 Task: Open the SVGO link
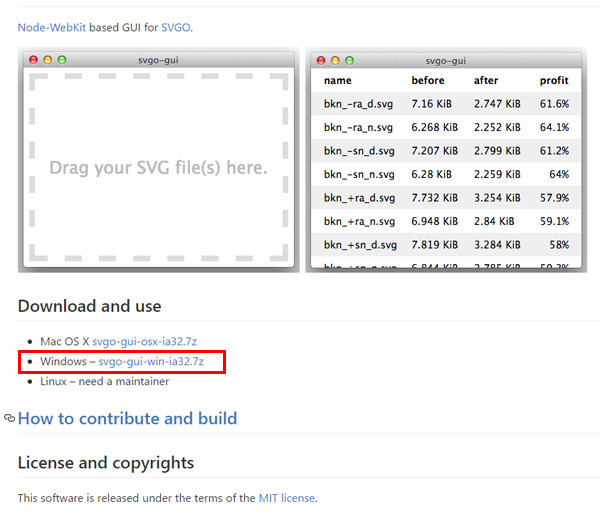pos(176,28)
